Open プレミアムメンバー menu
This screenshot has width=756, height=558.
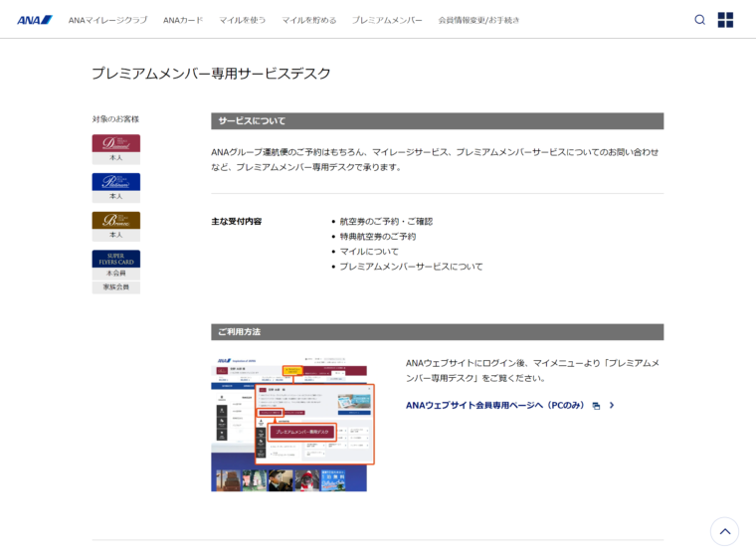(387, 20)
